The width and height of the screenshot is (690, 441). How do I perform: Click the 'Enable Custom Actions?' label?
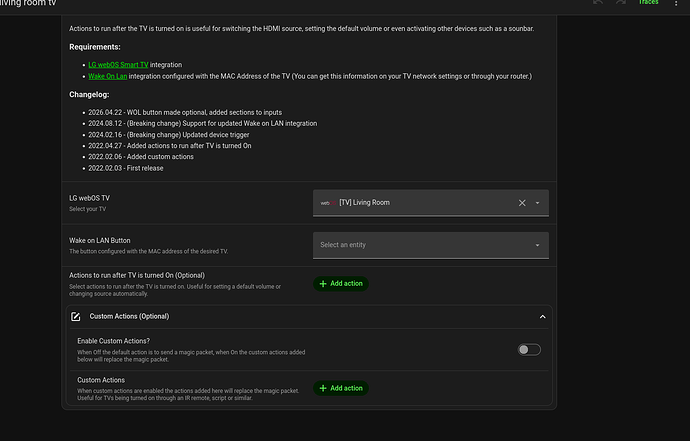(114, 341)
